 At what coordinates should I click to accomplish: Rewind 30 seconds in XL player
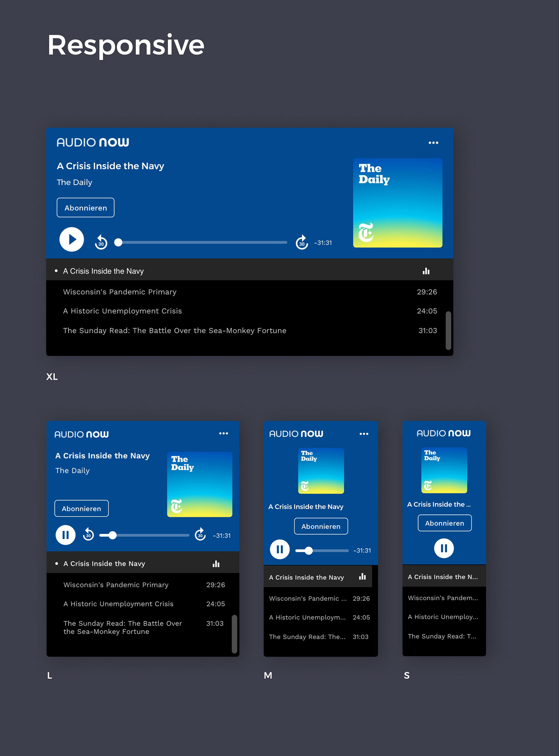pyautogui.click(x=101, y=242)
